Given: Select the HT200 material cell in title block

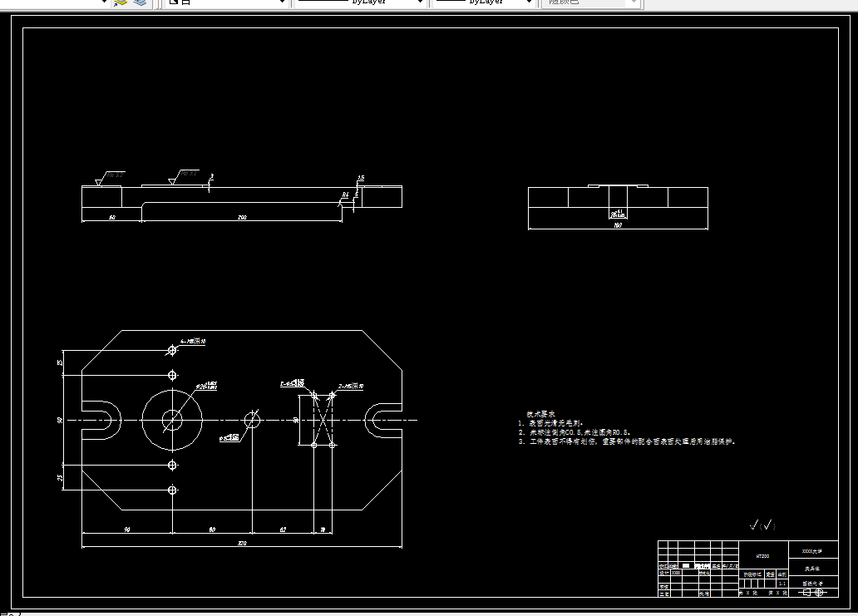Looking at the screenshot, I should 763,556.
